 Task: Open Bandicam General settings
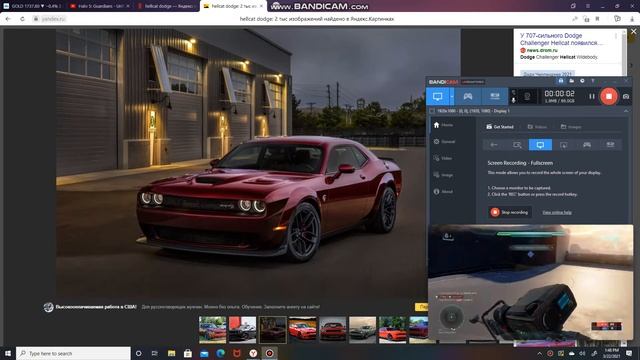(444, 142)
